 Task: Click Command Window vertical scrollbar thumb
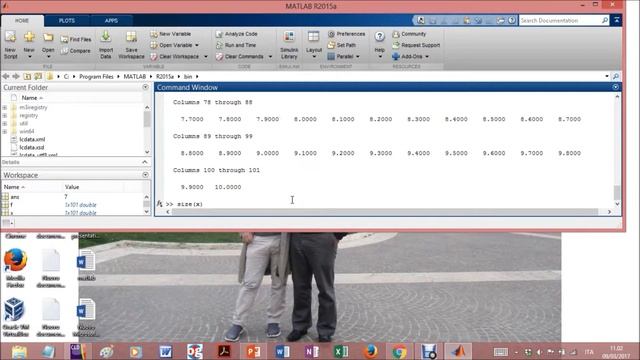[x=617, y=192]
